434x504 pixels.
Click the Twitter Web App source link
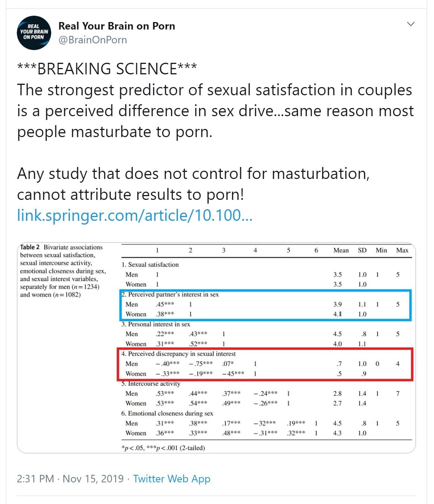[x=172, y=479]
